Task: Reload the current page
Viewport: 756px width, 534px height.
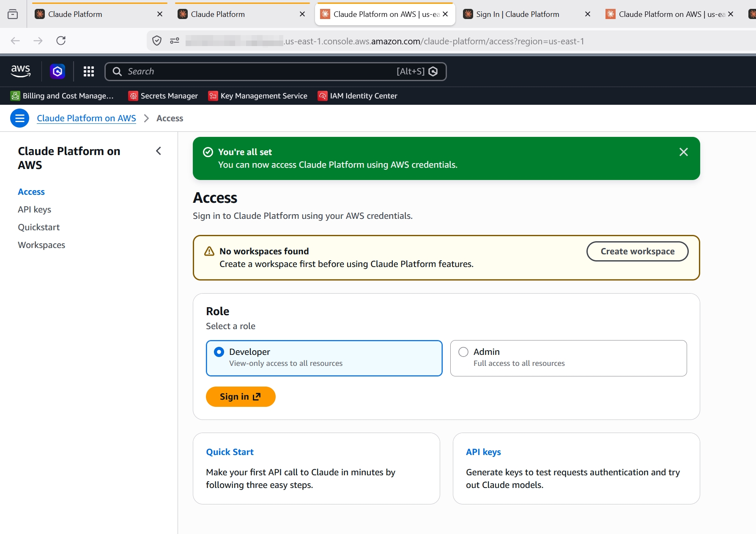Action: pos(61,41)
